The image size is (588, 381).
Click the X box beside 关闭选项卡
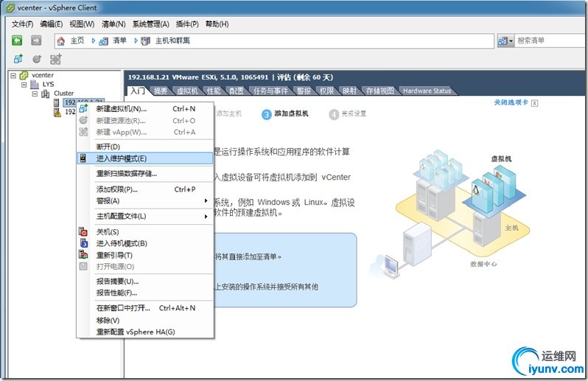535,103
